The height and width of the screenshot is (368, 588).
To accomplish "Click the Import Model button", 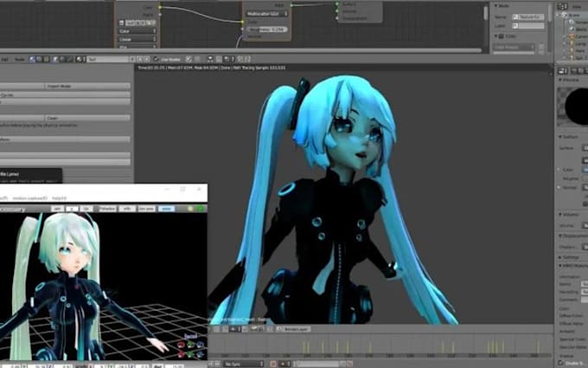I will [87, 86].
